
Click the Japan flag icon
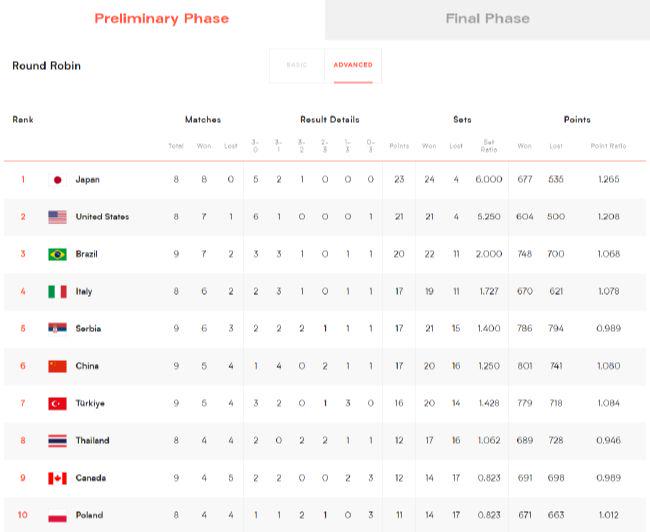(x=57, y=180)
